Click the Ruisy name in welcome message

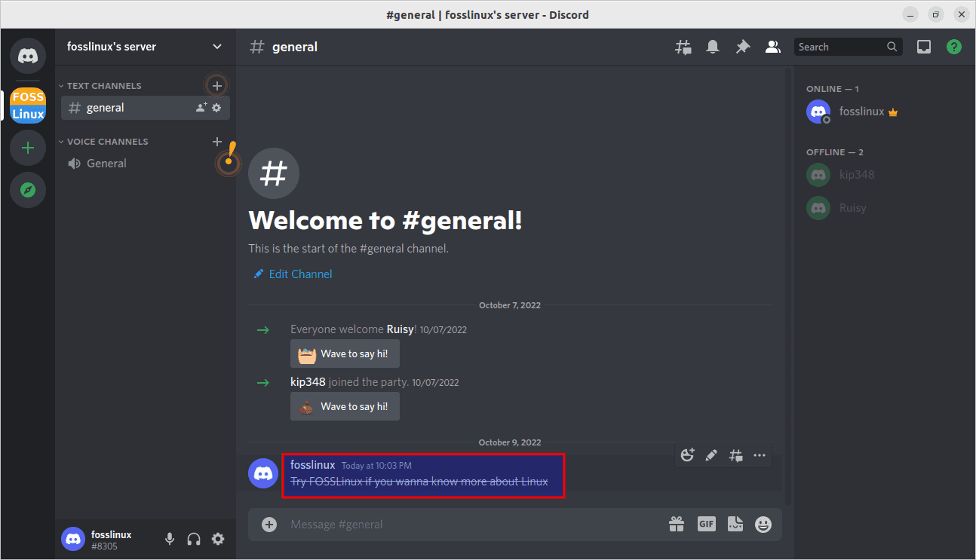400,329
